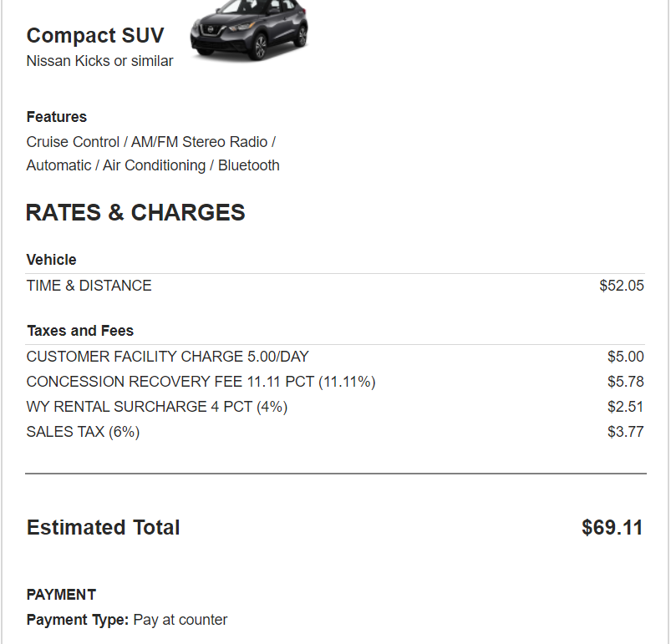Click the Taxes and Fees label
Viewport: 671px width, 644px height.
[x=80, y=331]
